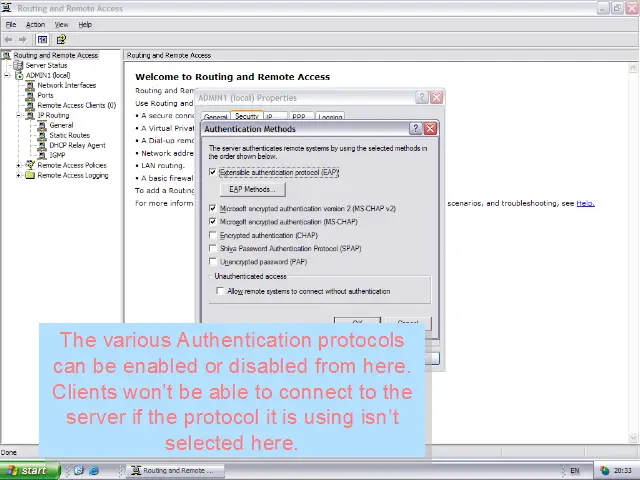Click the first quick launch icon
Image resolution: width=640 pixels, height=480 pixels.
(x=78, y=471)
